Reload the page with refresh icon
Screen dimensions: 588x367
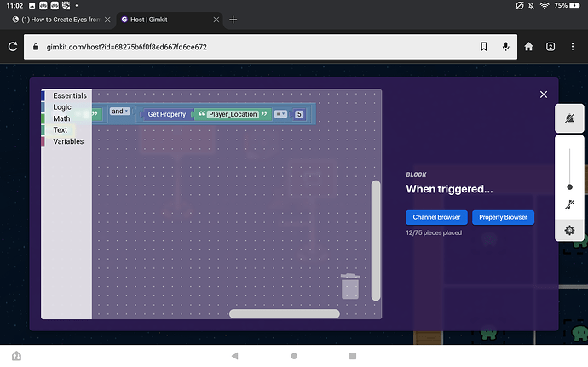pos(14,47)
